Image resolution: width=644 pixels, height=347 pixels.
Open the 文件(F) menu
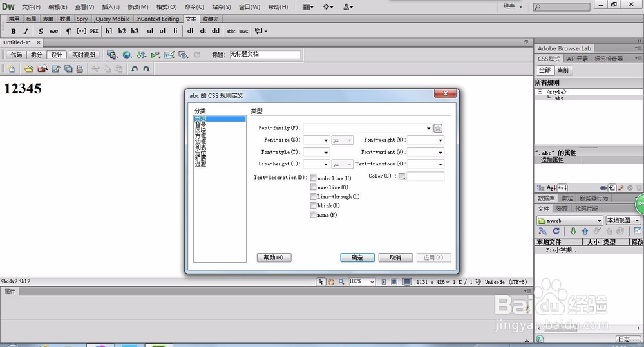pos(31,6)
